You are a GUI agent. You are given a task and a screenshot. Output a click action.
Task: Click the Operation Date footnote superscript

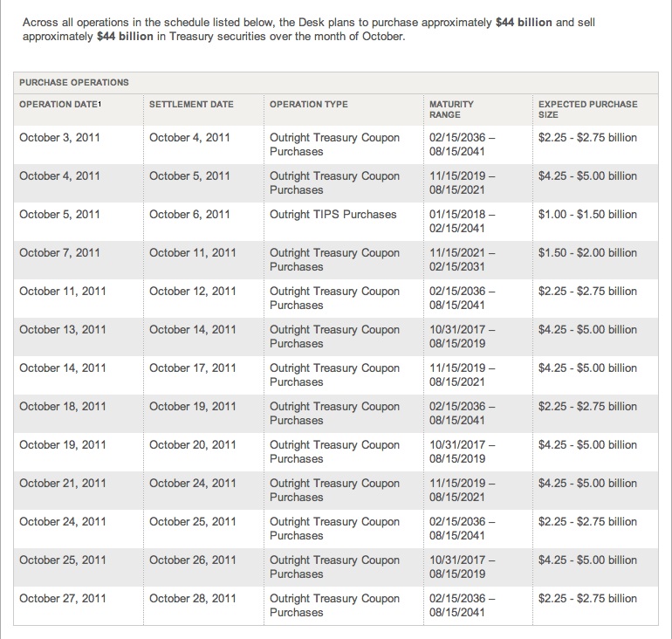[x=99, y=103]
